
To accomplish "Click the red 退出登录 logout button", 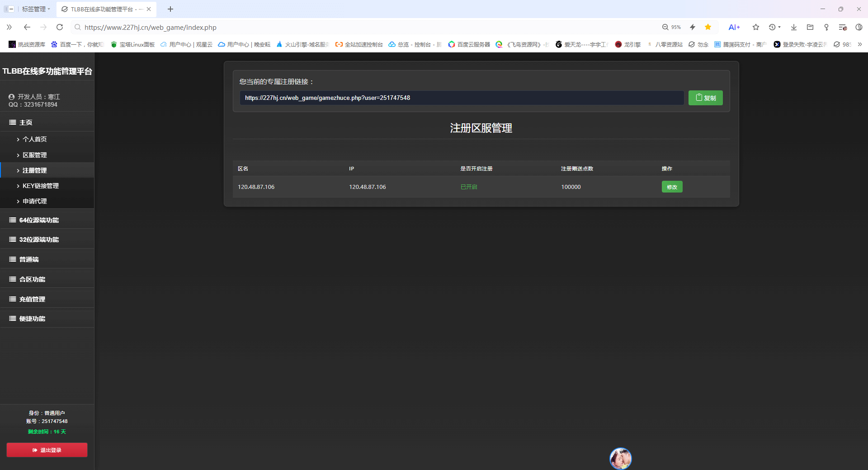I will (x=47, y=450).
